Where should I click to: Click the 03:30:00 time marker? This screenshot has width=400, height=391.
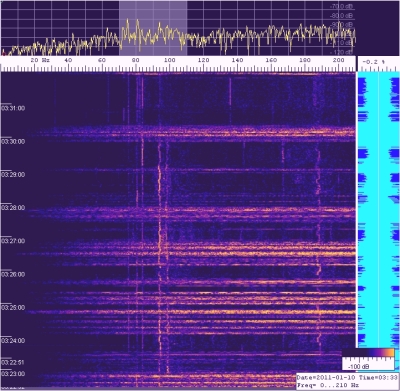[13, 142]
